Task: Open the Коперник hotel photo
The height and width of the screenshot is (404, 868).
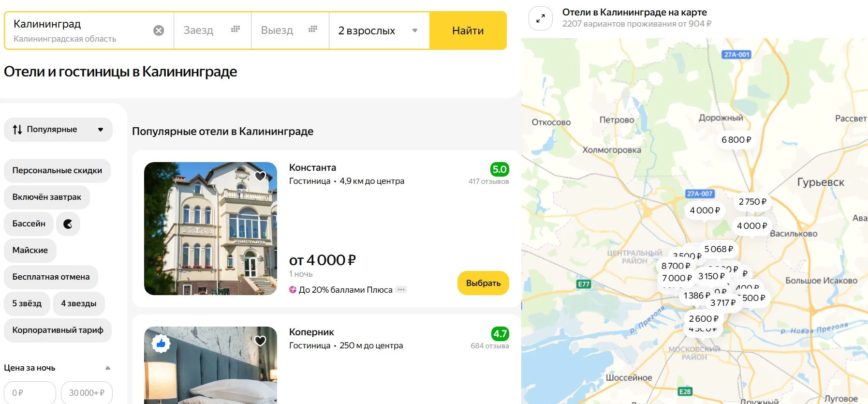Action: [210, 365]
